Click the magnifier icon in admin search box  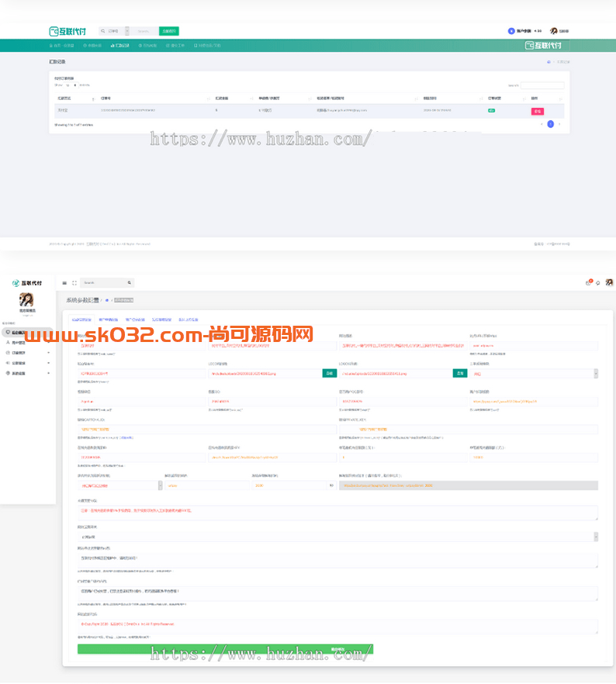click(x=129, y=283)
